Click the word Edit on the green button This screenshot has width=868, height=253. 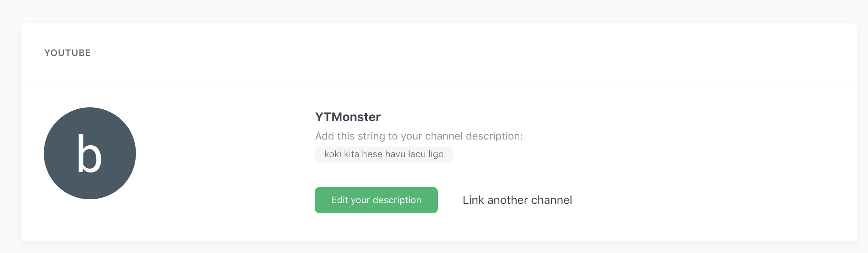(x=340, y=200)
